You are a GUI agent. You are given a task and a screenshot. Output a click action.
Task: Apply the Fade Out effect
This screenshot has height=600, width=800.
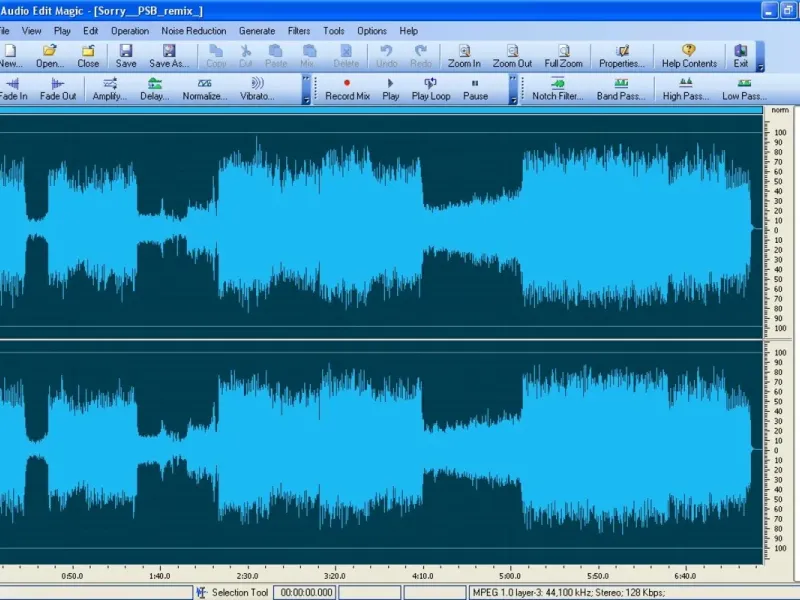(x=57, y=89)
